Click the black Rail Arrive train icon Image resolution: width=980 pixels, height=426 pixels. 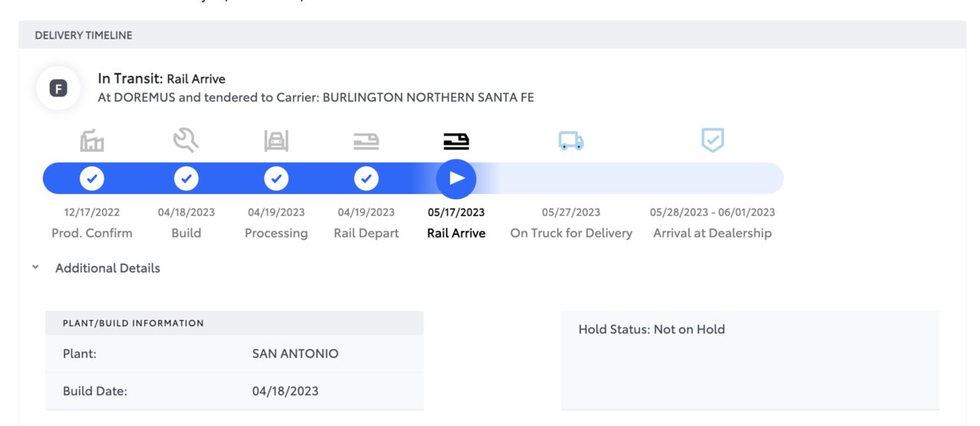[456, 141]
